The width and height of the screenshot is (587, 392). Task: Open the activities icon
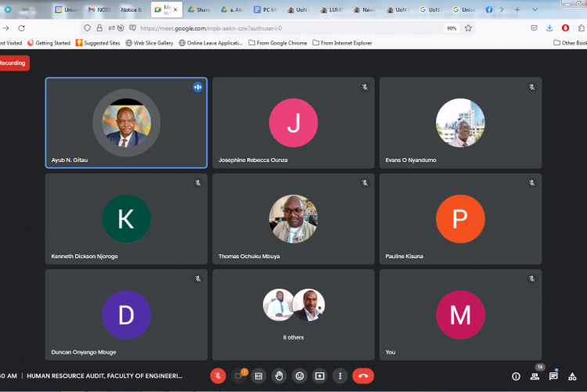(573, 376)
